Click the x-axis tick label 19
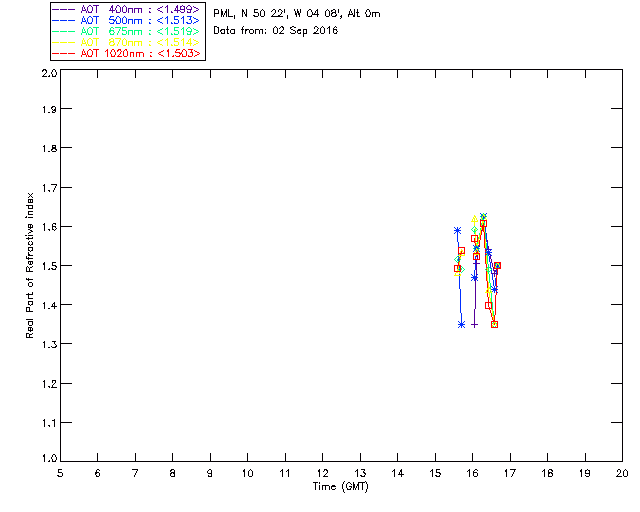640x512 pixels. click(585, 473)
